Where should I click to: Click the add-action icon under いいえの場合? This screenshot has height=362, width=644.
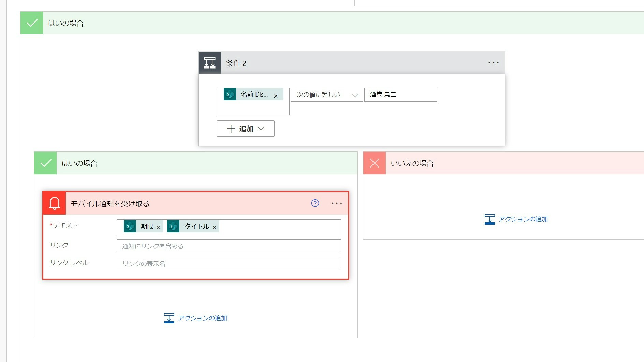tap(489, 219)
